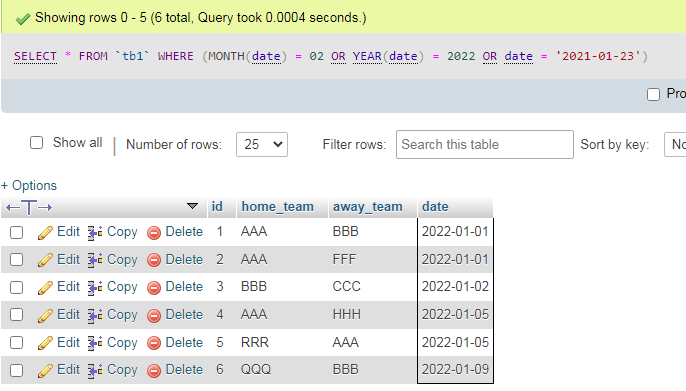Screen dimensions: 686x391
Task: Select the checkbox for row id 1
Action: pos(17,232)
